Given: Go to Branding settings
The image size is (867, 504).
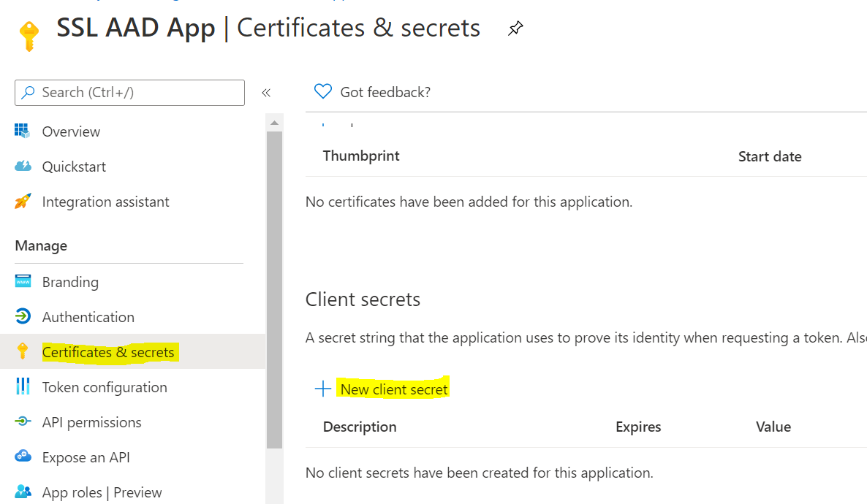Looking at the screenshot, I should click(70, 282).
